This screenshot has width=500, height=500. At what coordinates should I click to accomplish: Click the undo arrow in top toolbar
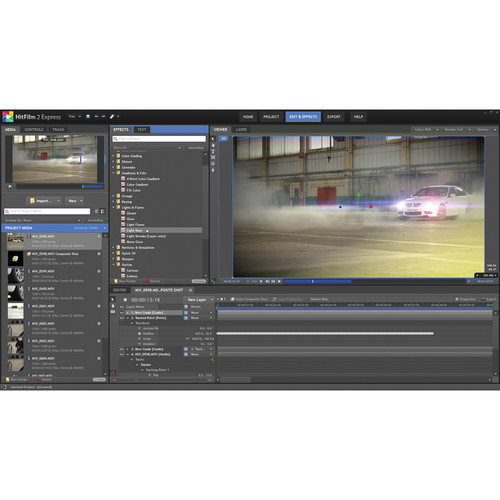click(x=96, y=116)
